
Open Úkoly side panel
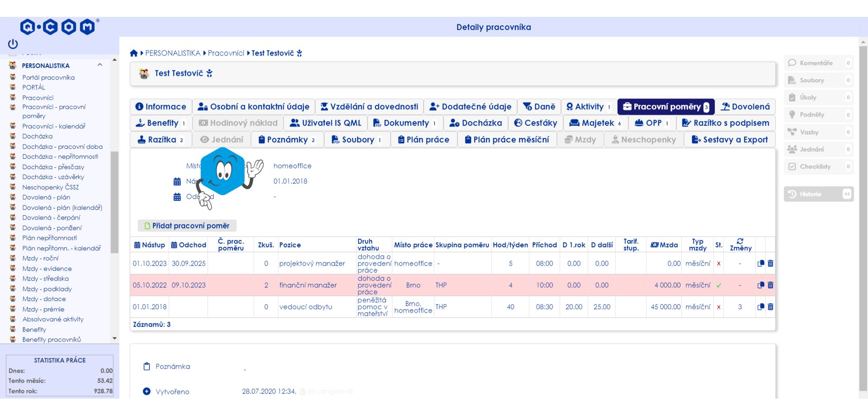(819, 97)
